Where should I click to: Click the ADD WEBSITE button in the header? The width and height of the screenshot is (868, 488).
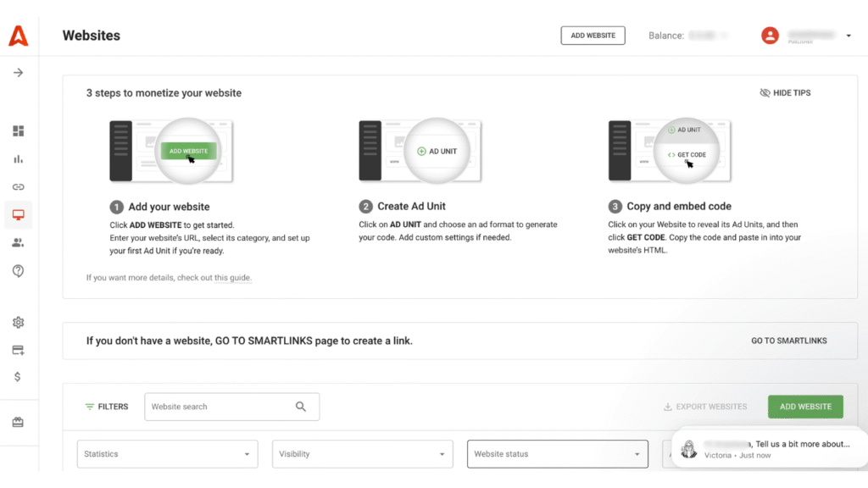[593, 36]
